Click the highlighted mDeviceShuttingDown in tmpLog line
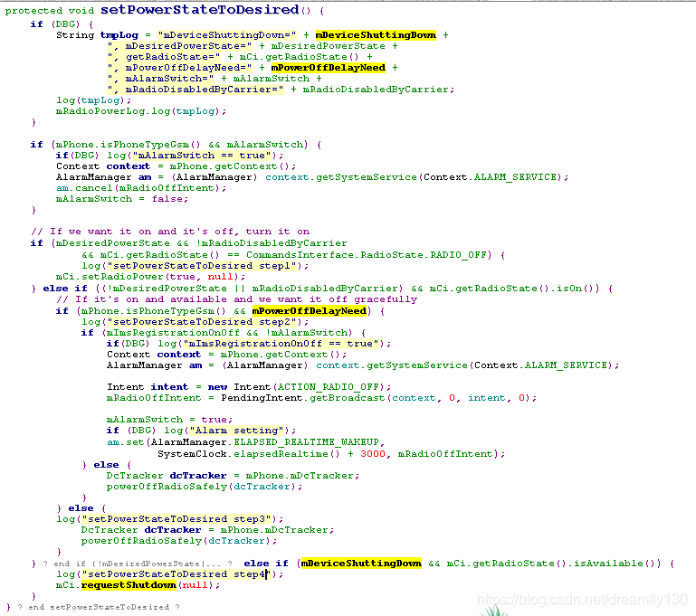Image resolution: width=696 pixels, height=616 pixels. coord(376,35)
